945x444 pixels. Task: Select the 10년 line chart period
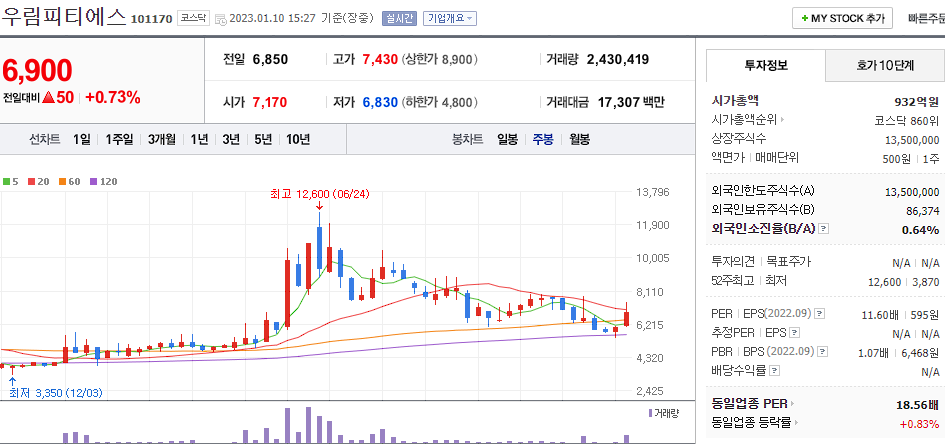pyautogui.click(x=298, y=140)
